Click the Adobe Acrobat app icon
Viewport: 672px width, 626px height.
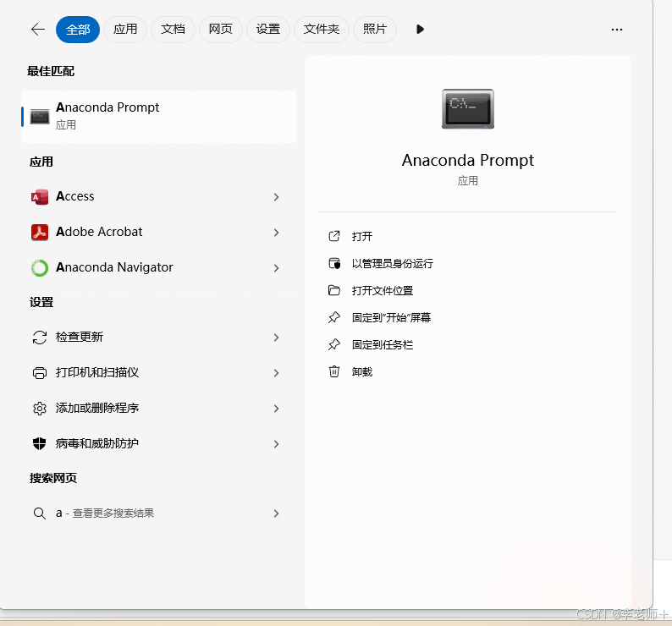click(x=40, y=233)
